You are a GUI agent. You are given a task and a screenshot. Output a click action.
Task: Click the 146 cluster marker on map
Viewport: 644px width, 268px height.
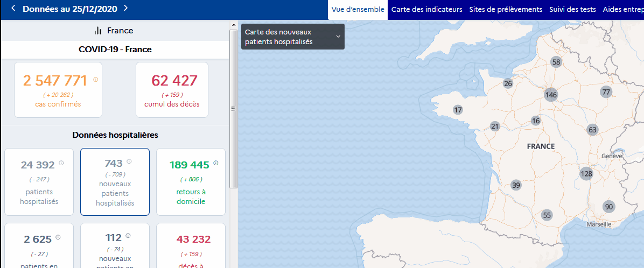pyautogui.click(x=550, y=95)
